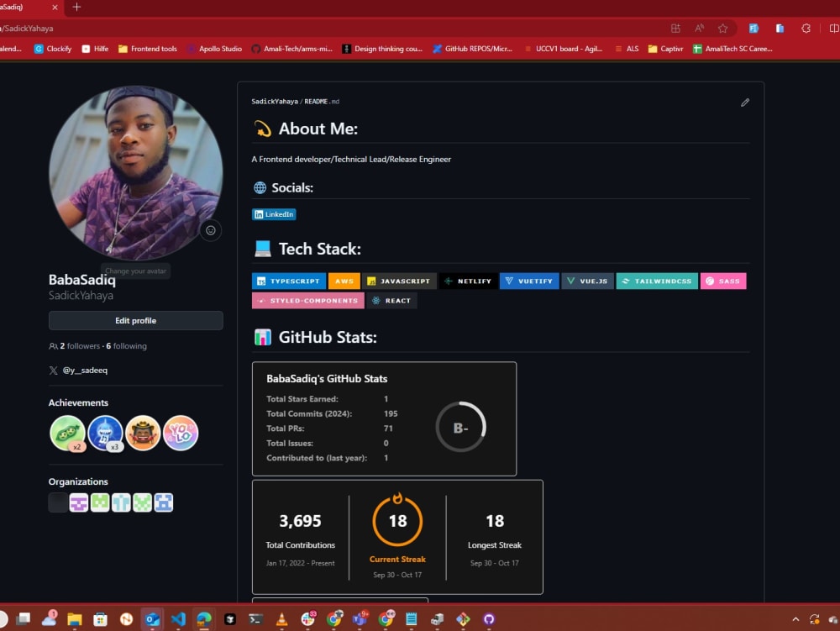Viewport: 840px width, 631px height.
Task: Open the ALS bookmark
Action: (627, 49)
